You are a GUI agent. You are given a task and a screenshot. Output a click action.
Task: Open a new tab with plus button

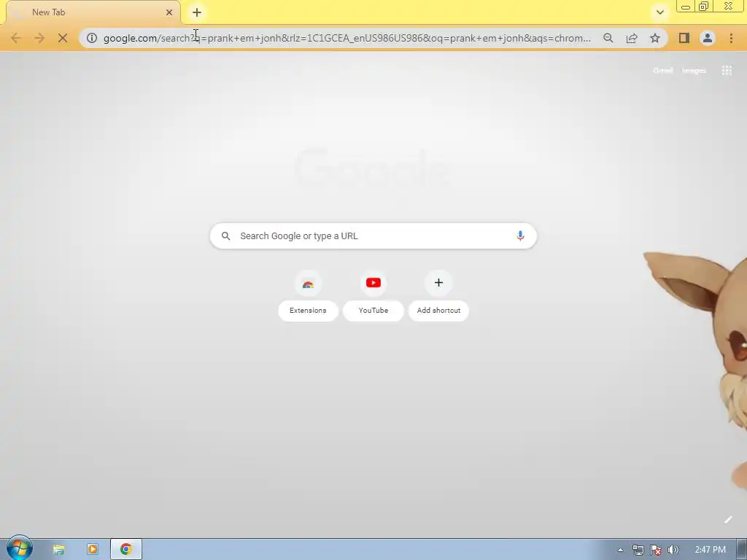click(x=197, y=12)
